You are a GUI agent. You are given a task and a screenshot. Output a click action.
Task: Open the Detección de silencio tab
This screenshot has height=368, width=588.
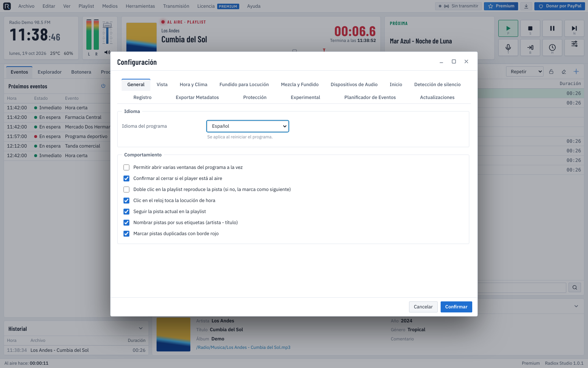(437, 85)
